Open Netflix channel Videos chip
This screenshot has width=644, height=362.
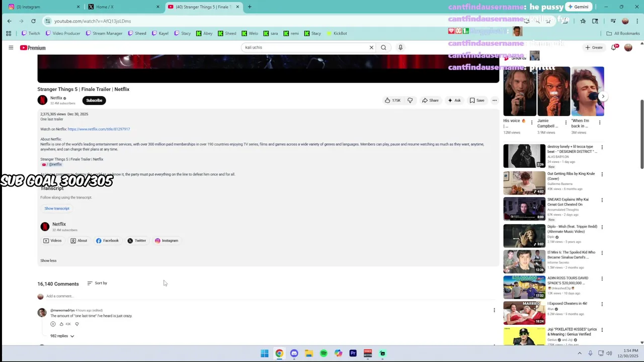[52, 240]
